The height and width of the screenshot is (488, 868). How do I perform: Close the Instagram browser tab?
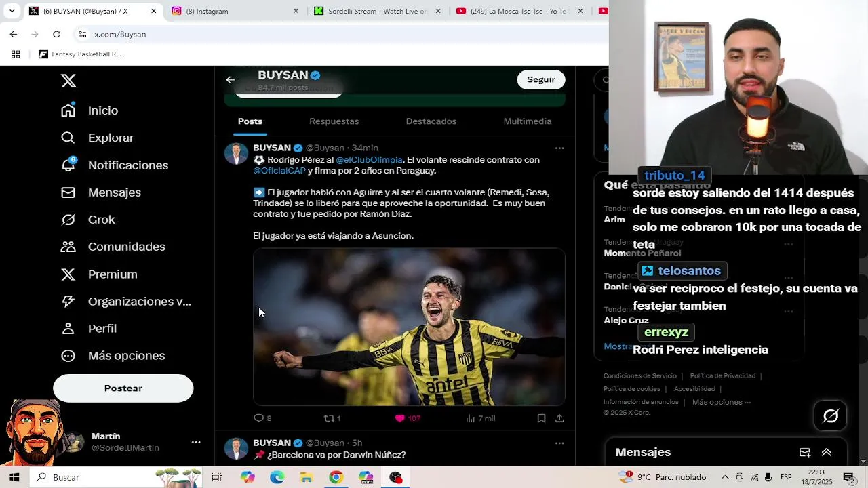click(296, 11)
